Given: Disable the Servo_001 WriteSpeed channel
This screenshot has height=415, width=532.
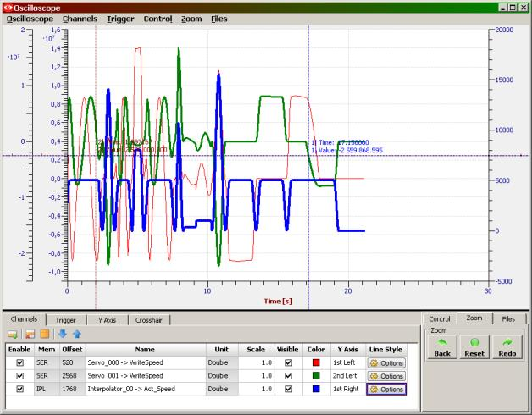Looking at the screenshot, I should click(x=20, y=376).
